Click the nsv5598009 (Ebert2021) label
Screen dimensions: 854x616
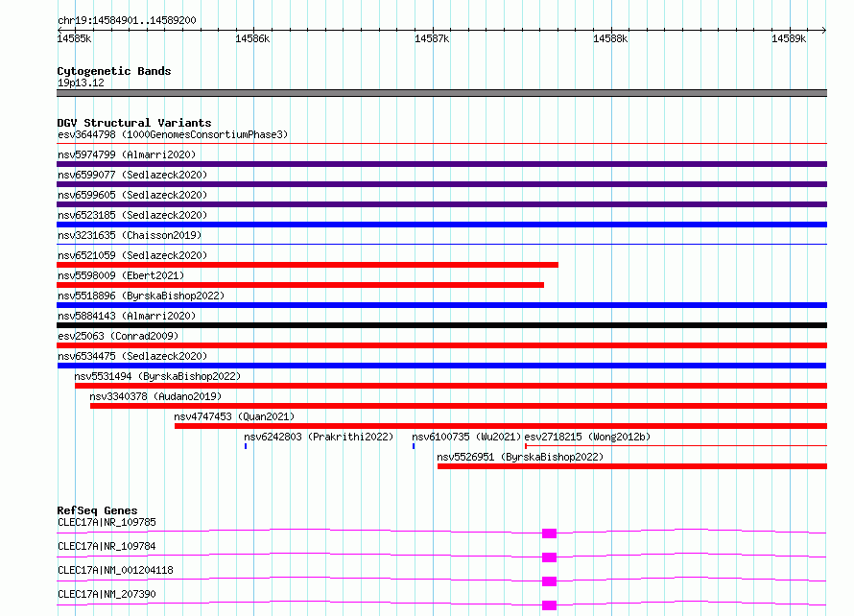[121, 275]
